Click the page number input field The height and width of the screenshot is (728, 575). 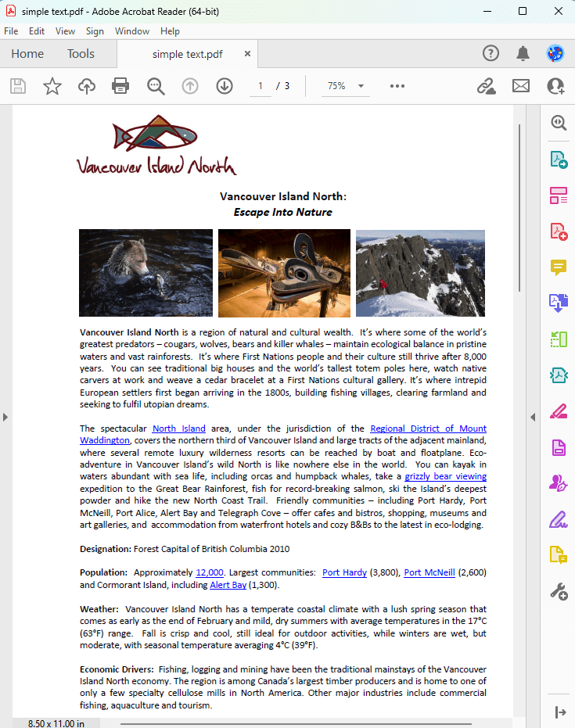(260, 86)
